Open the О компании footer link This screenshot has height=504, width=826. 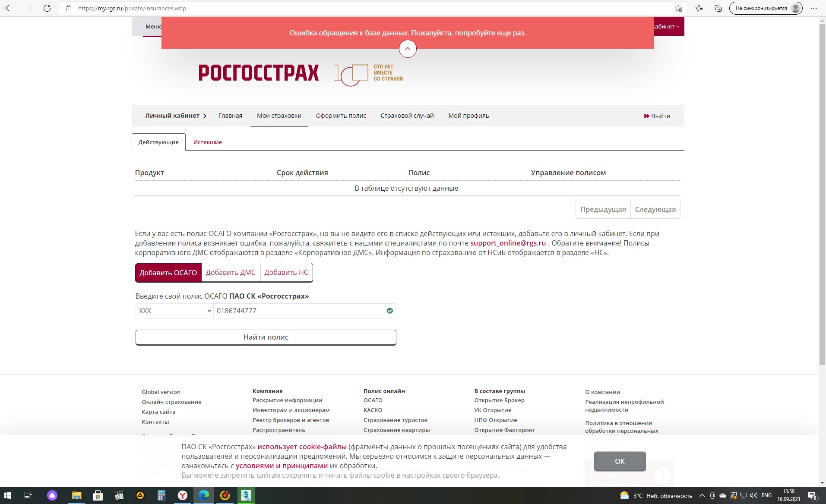(x=602, y=392)
